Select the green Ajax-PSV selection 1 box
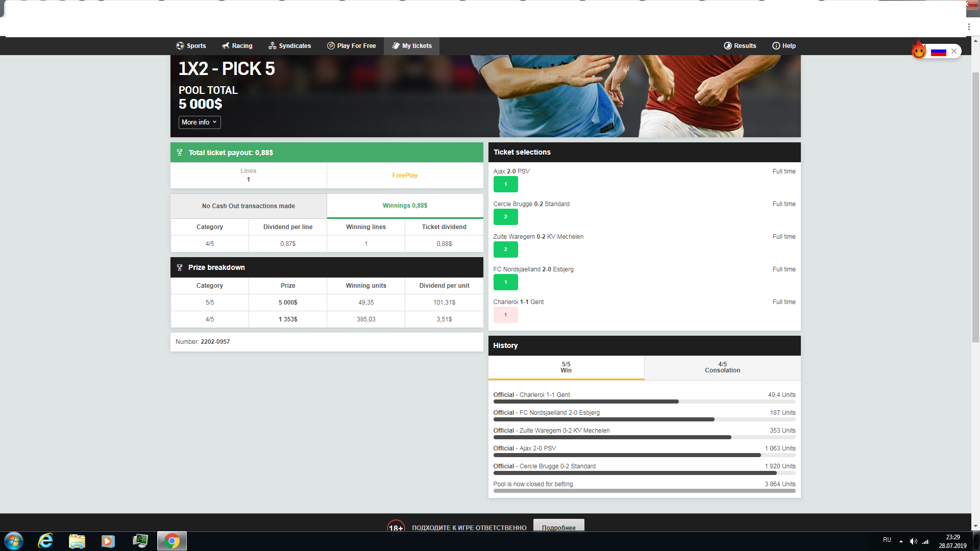The image size is (980, 551). click(x=505, y=184)
